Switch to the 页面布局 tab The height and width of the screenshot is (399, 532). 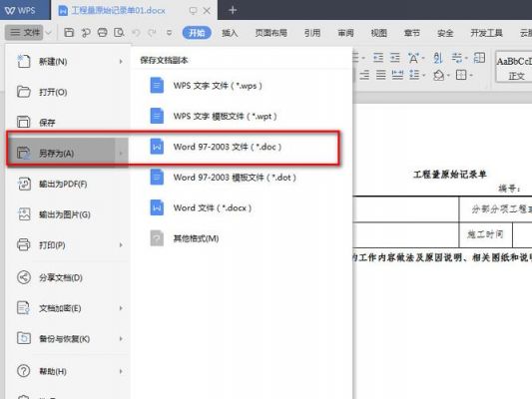(x=271, y=33)
